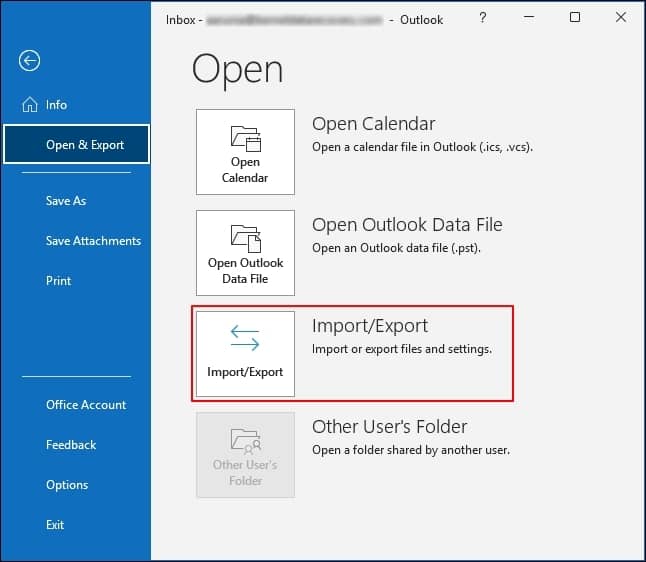Click the large Open page title
This screenshot has height=562, width=646.
[237, 70]
